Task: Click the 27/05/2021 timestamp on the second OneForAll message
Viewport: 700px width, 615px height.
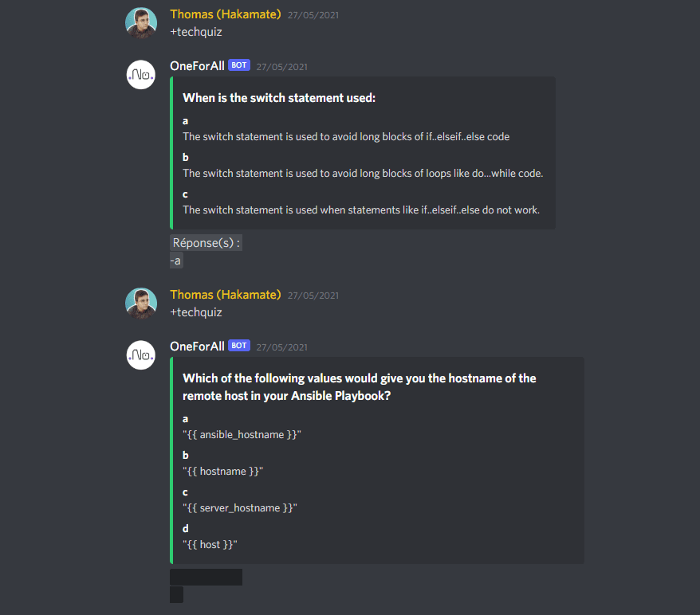Action: coord(281,347)
